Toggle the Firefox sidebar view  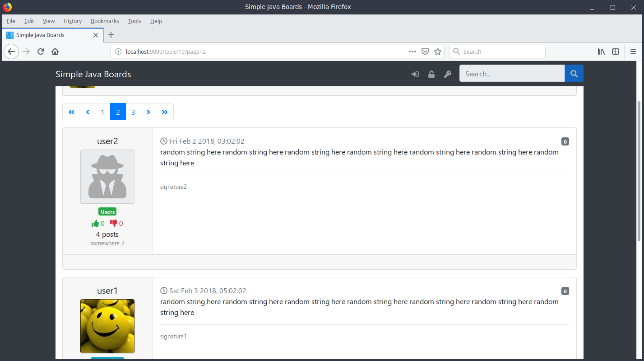coord(616,52)
